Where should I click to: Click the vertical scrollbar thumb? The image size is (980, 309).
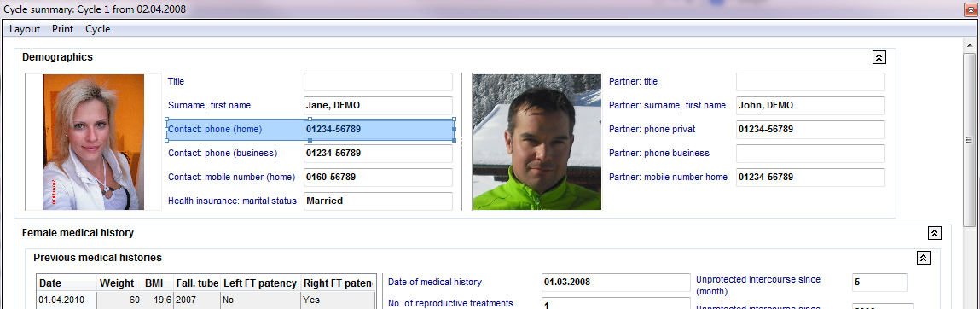[x=970, y=140]
